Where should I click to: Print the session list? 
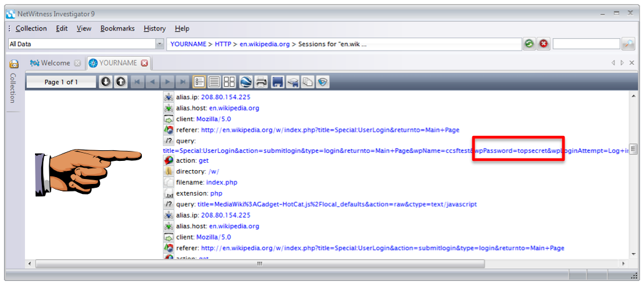(261, 82)
